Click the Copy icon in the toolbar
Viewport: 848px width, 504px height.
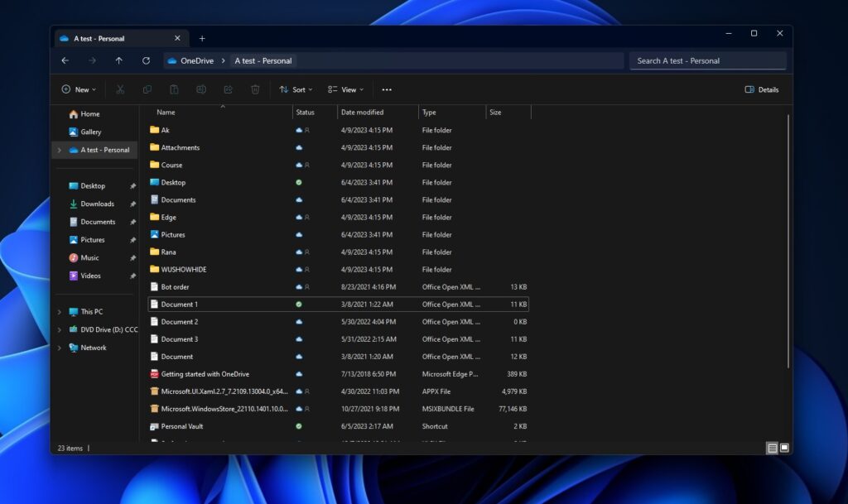(x=147, y=89)
